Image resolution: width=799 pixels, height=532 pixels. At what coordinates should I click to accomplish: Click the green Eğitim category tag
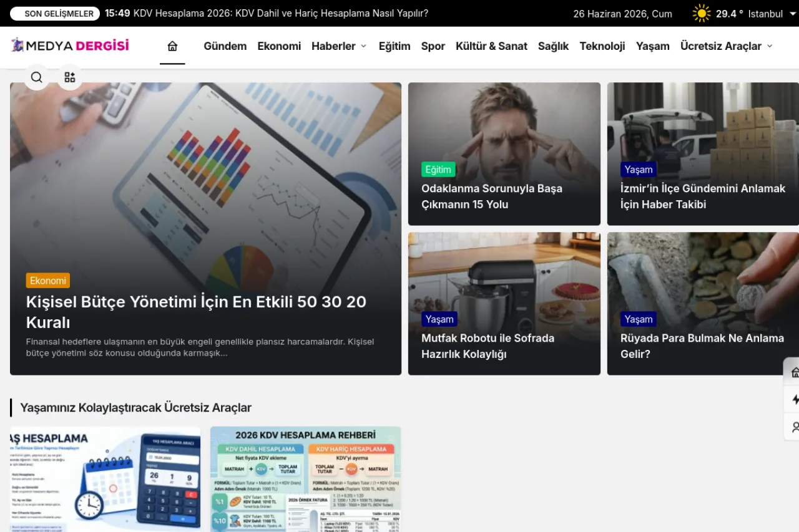point(438,170)
